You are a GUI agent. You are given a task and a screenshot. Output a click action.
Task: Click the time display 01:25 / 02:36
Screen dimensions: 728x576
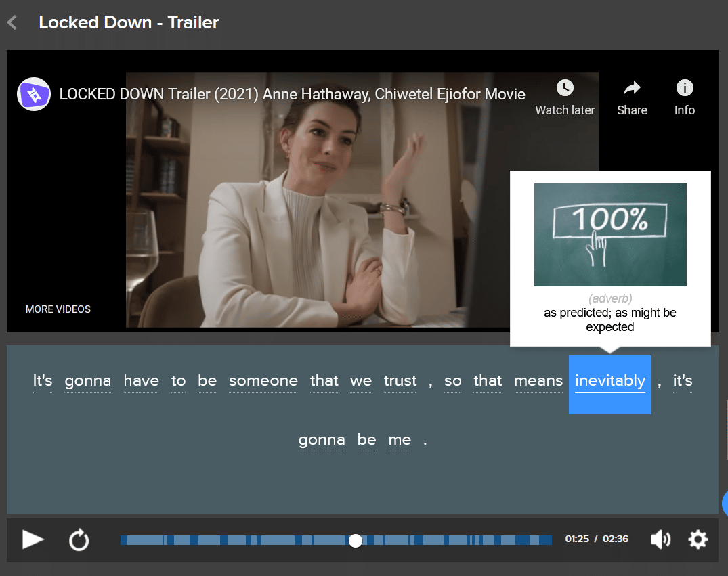tap(597, 539)
